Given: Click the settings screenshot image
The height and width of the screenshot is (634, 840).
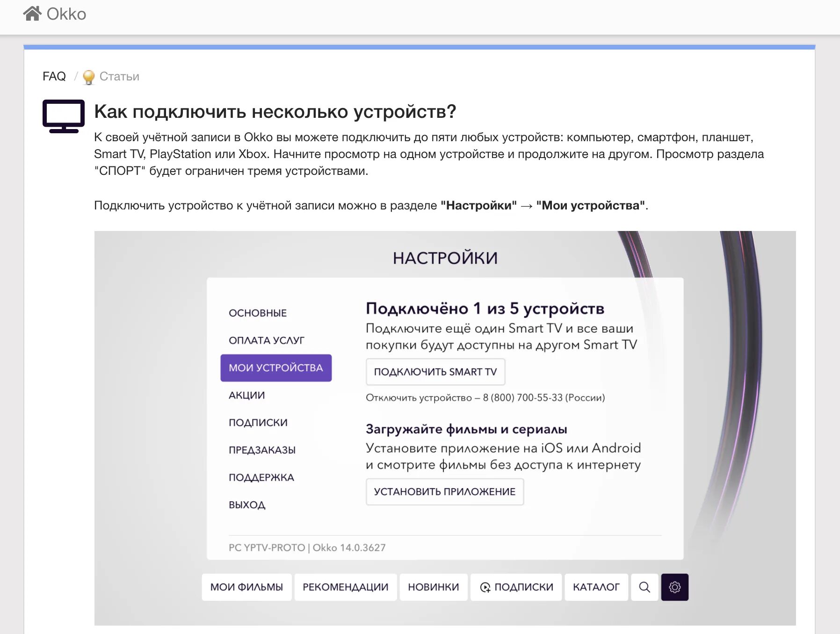Looking at the screenshot, I should click(x=445, y=428).
